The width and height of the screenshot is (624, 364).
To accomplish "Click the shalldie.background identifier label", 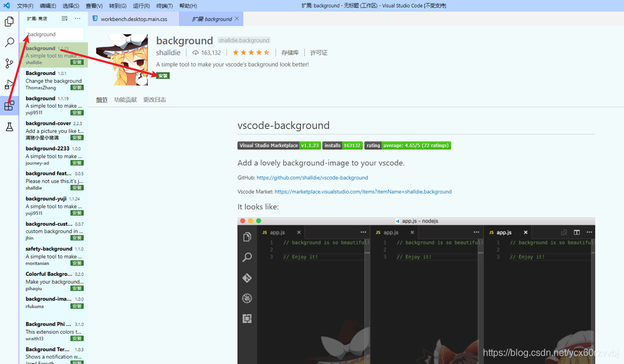I will [x=244, y=40].
